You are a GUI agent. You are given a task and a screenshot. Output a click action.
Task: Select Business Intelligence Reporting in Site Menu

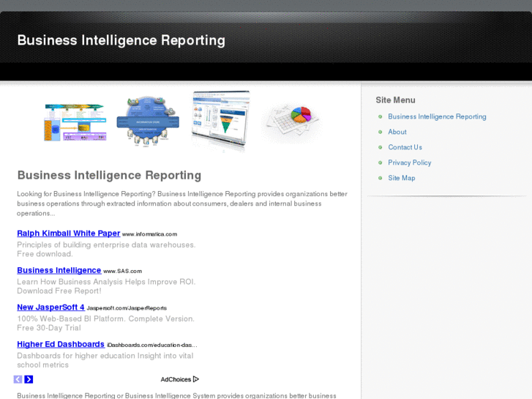coord(437,116)
